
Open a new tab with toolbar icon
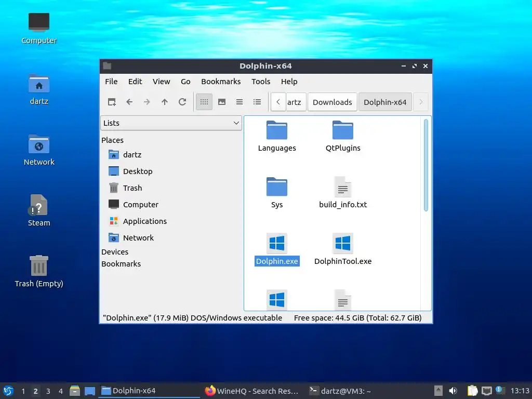(112, 102)
